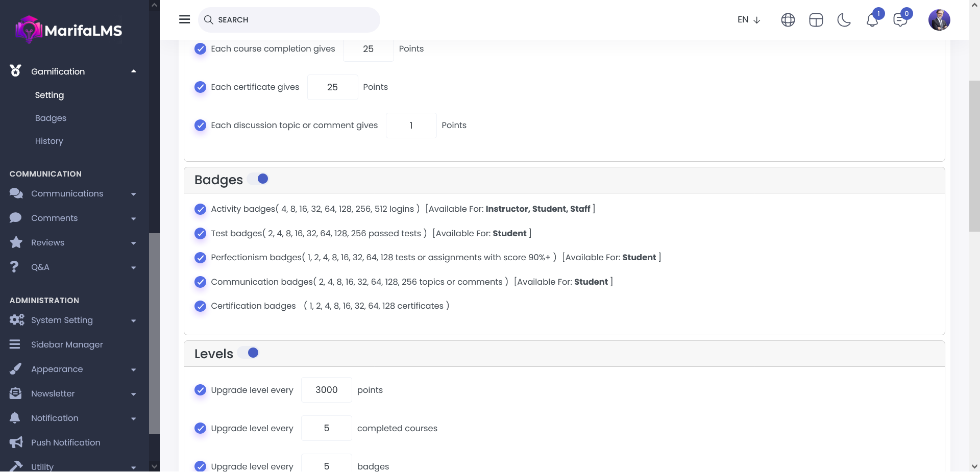Uncheck Each certificate gives checkbox
Viewport: 980px width, 472px height.
pyautogui.click(x=201, y=87)
